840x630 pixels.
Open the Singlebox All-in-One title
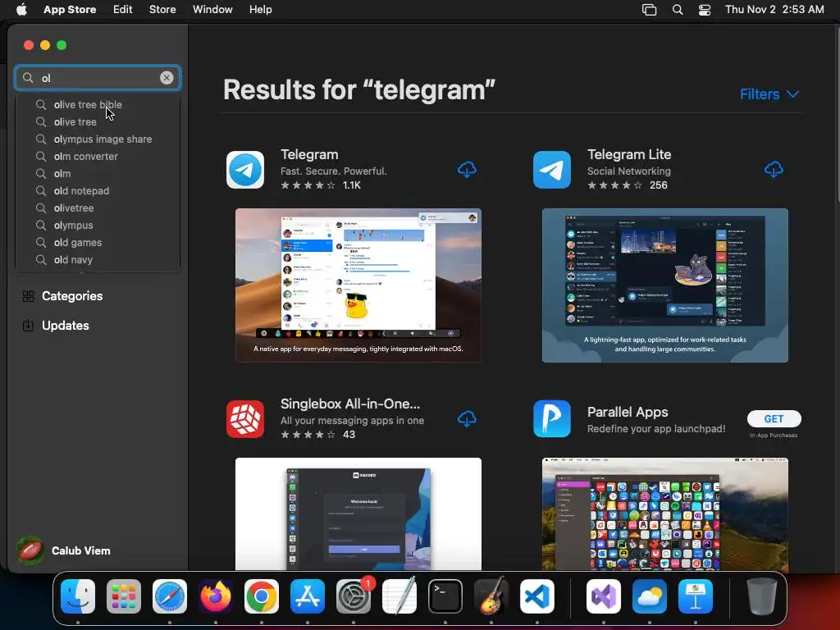click(x=350, y=404)
